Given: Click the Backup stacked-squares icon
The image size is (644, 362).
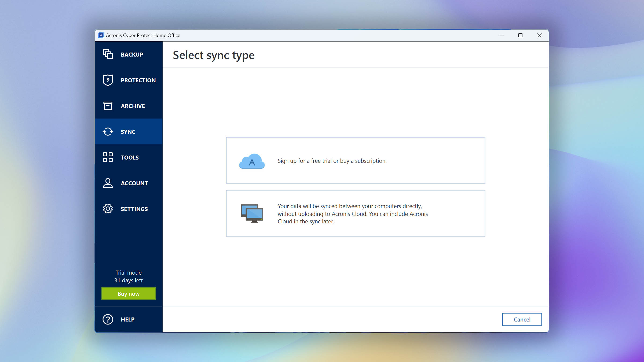Looking at the screenshot, I should [108, 54].
